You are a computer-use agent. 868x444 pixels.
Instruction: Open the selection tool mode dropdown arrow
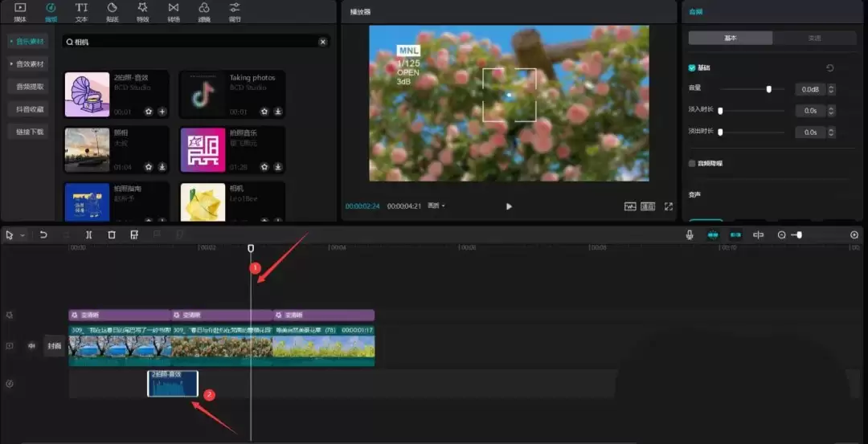coord(23,235)
